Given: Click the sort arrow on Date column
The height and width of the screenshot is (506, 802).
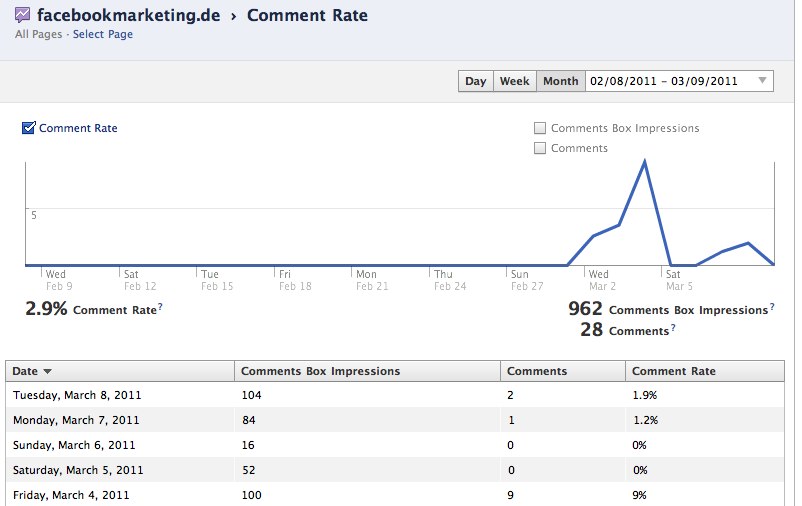Looking at the screenshot, I should (47, 371).
